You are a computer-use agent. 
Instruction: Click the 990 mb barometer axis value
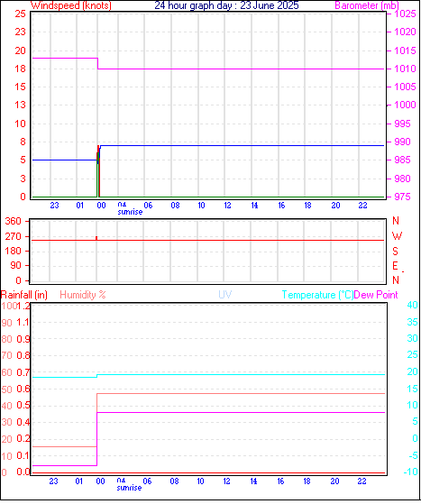tap(402, 142)
